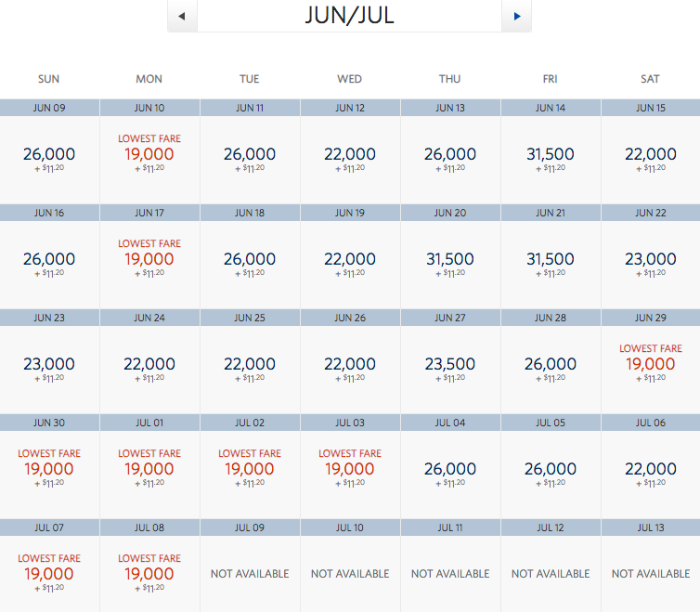This screenshot has height=612, width=700.
Task: Select JUN 30 lowest fare 19,000
Action: point(49,469)
